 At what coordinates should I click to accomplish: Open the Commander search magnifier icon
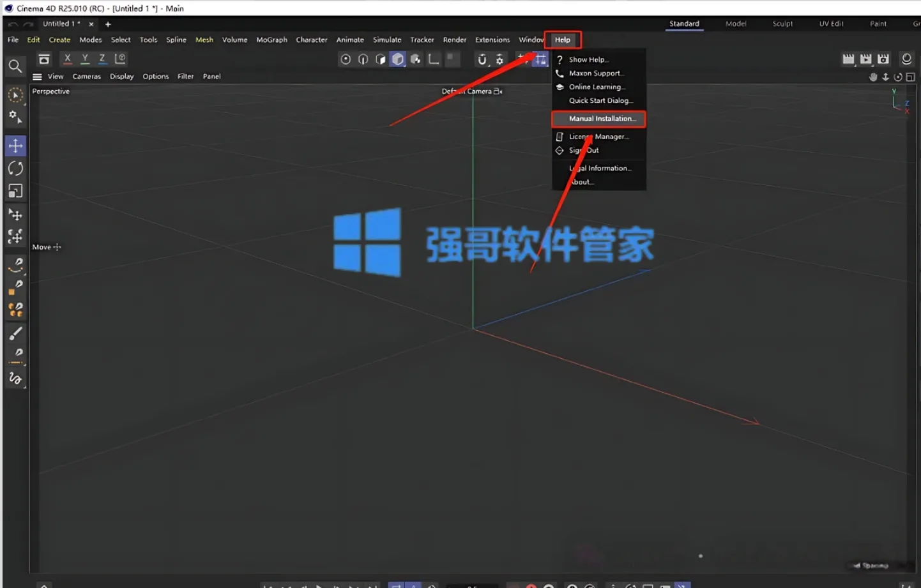[x=15, y=66]
